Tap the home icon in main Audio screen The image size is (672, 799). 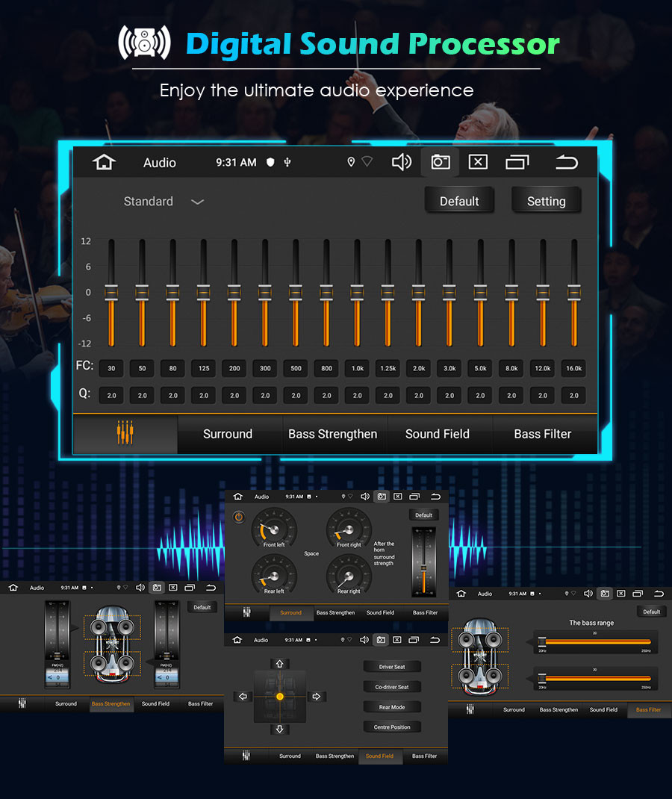click(x=104, y=162)
